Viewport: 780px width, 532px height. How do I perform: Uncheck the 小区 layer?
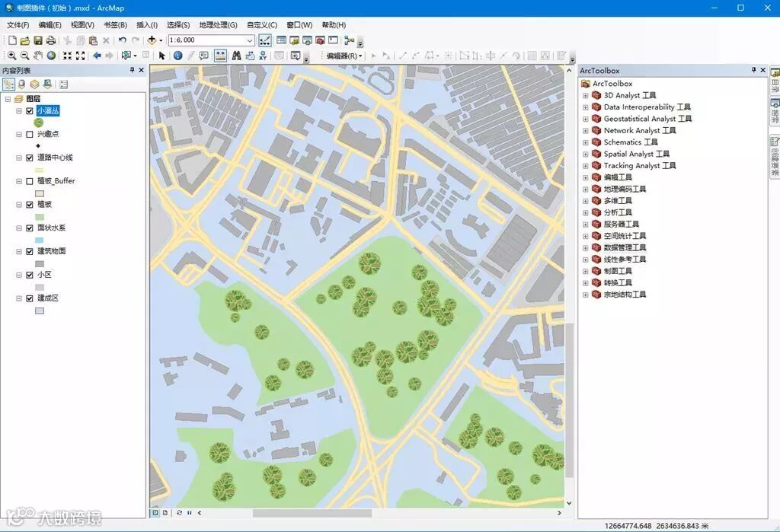coord(30,275)
